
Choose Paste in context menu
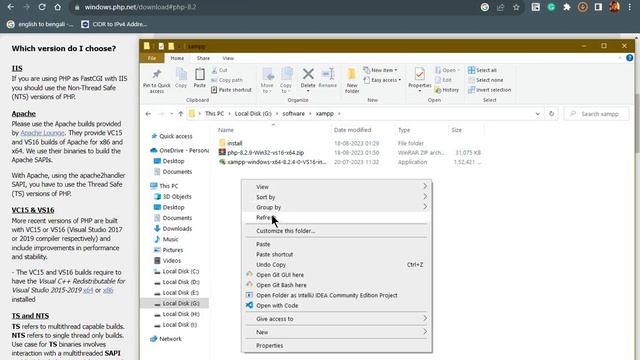pyautogui.click(x=337, y=244)
